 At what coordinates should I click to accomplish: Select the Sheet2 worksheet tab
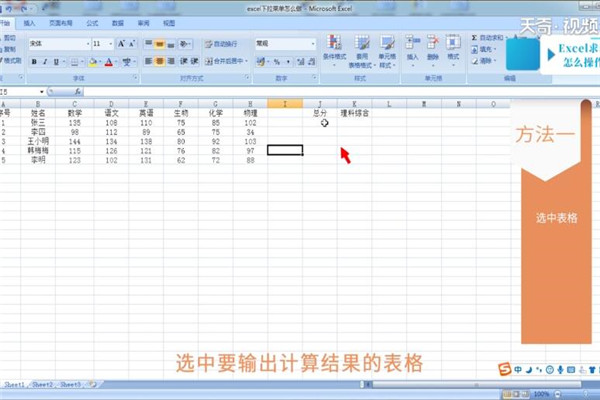coord(42,384)
